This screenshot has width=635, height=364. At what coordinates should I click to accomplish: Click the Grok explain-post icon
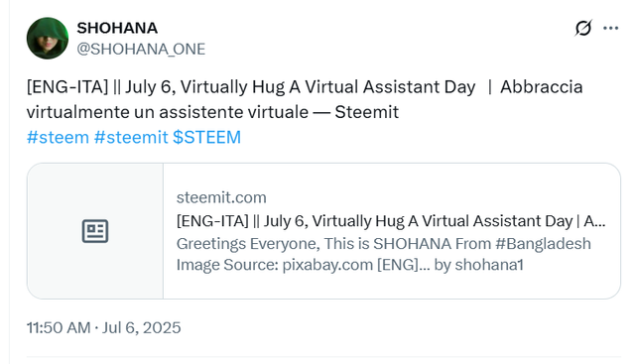583,28
